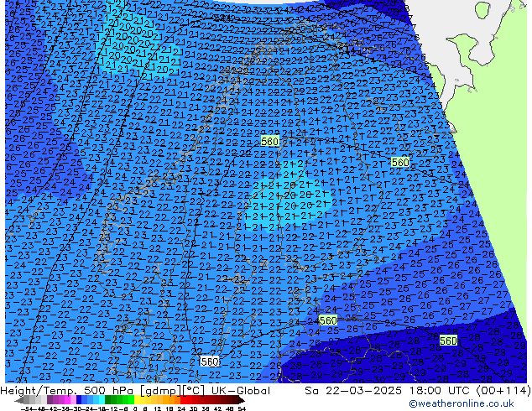Click the 560 contour label at top center
This screenshot has width=532, height=411.
click(269, 142)
